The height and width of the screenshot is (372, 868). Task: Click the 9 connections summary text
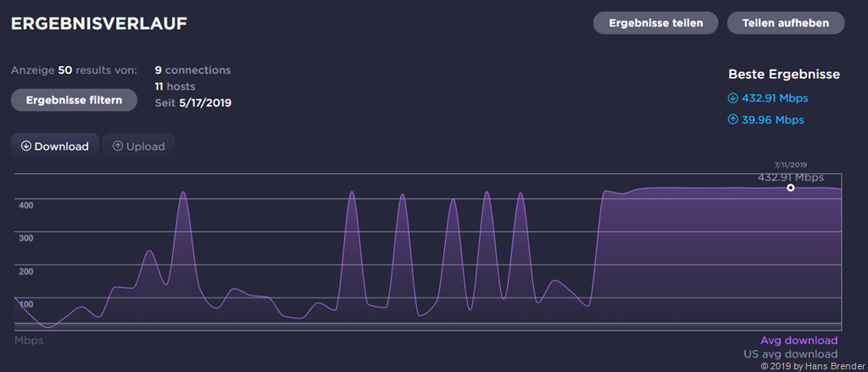click(192, 70)
